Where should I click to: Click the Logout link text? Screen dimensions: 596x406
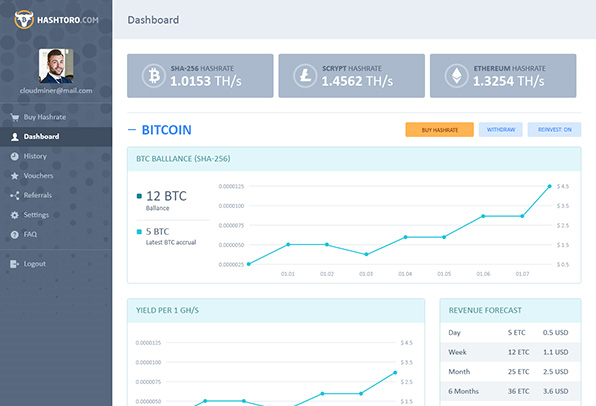(35, 264)
